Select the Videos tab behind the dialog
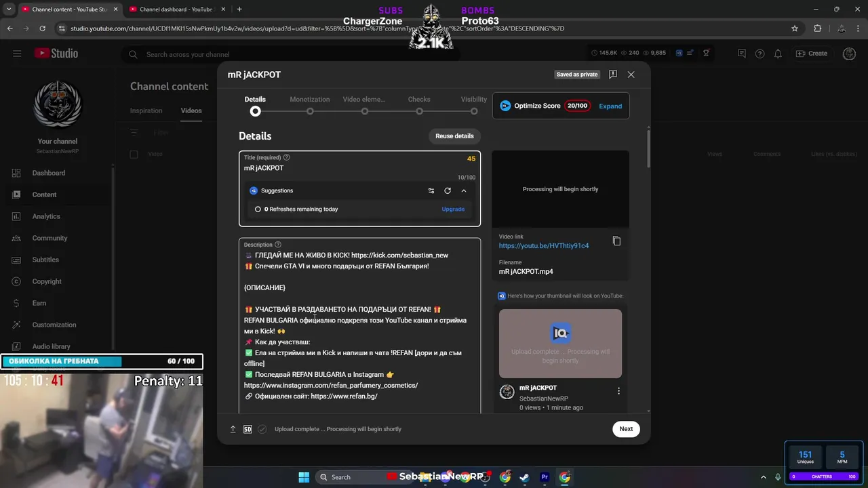This screenshot has height=488, width=868. 191,110
